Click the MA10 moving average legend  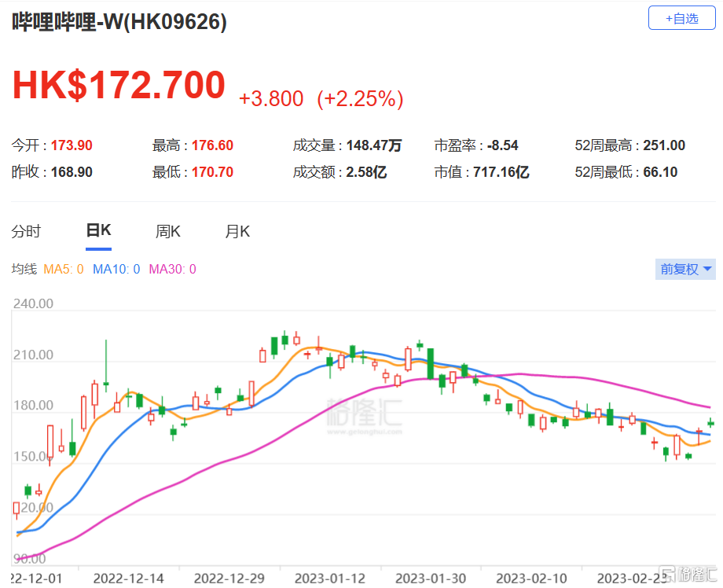116,269
